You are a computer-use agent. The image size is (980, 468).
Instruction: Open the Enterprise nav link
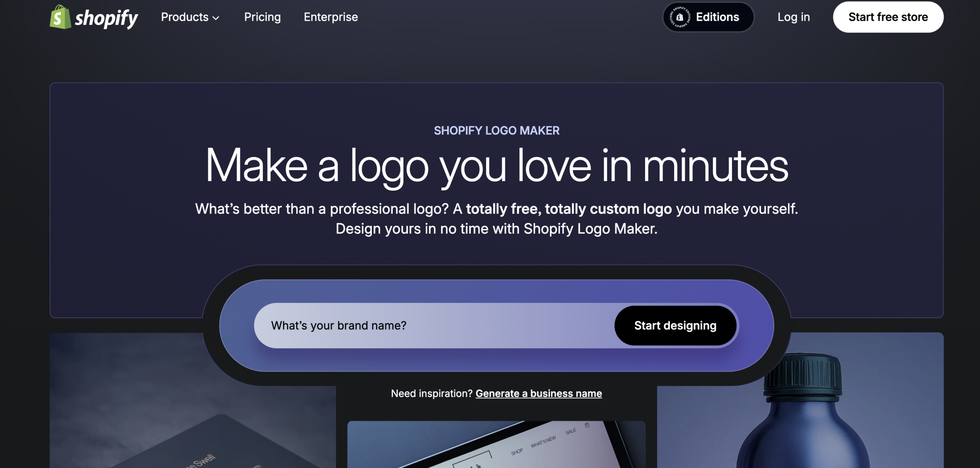pyautogui.click(x=331, y=17)
